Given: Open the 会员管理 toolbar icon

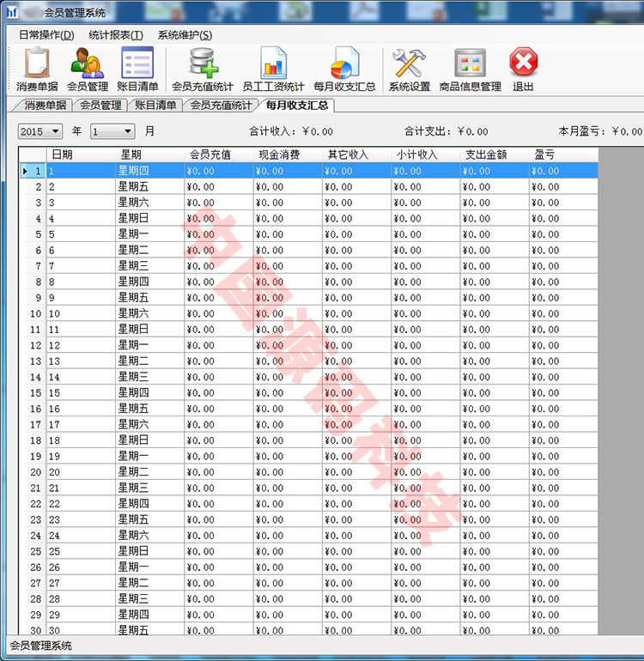Looking at the screenshot, I should coord(88,70).
